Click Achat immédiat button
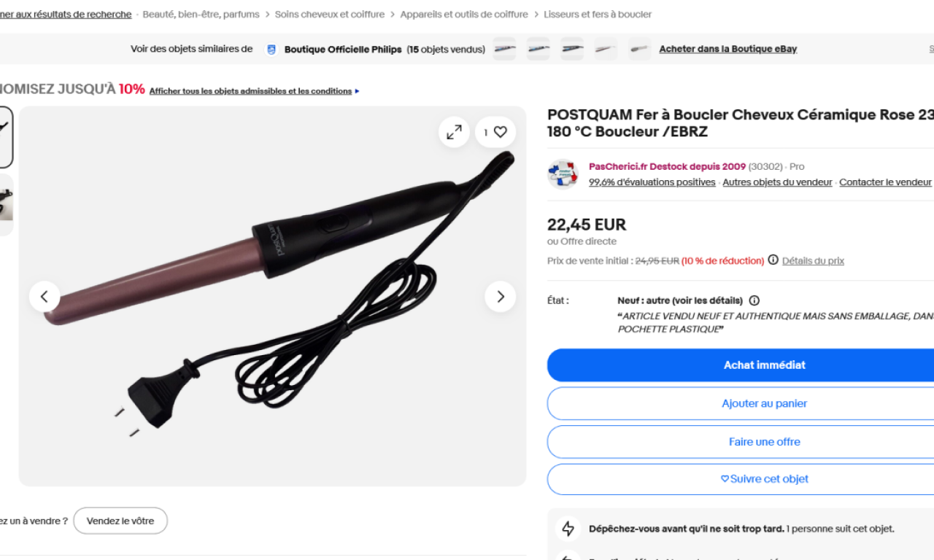This screenshot has width=934, height=560. 764,365
